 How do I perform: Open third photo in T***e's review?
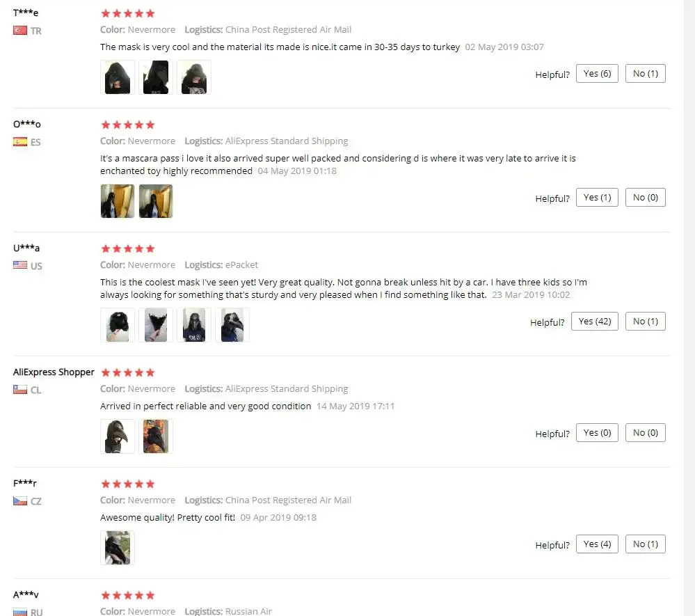(194, 77)
